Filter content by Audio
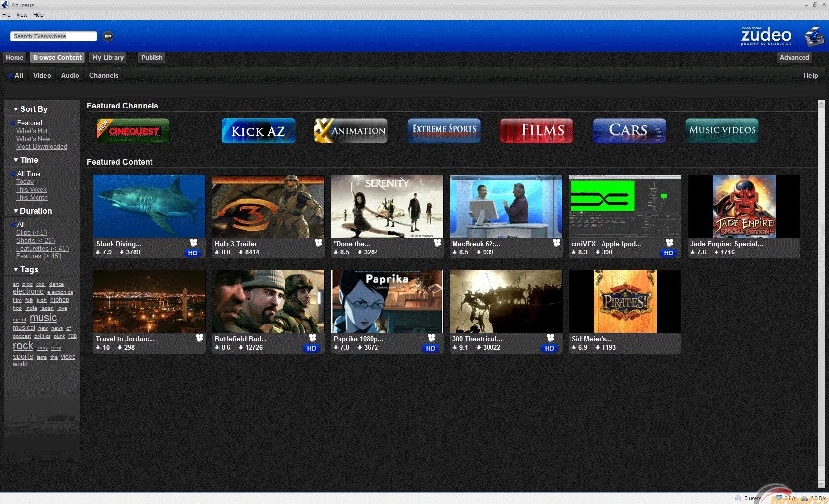Viewport: 829px width, 504px height. (x=70, y=75)
